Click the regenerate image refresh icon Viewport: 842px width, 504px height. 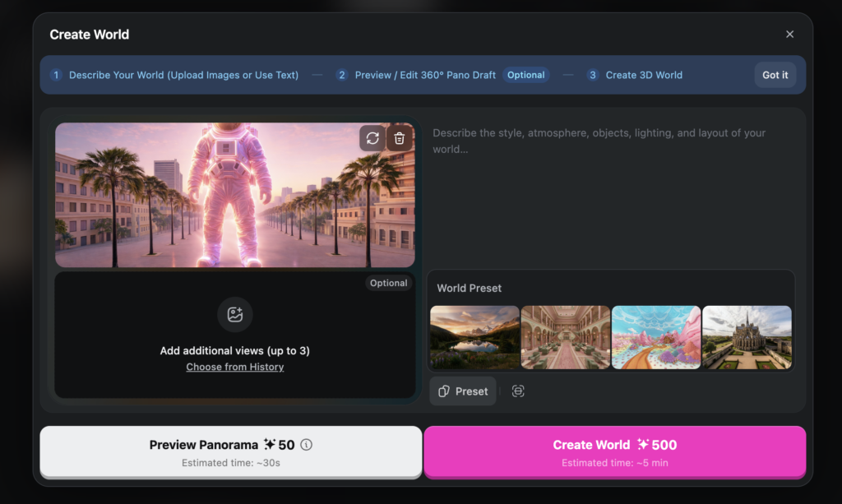(x=372, y=138)
